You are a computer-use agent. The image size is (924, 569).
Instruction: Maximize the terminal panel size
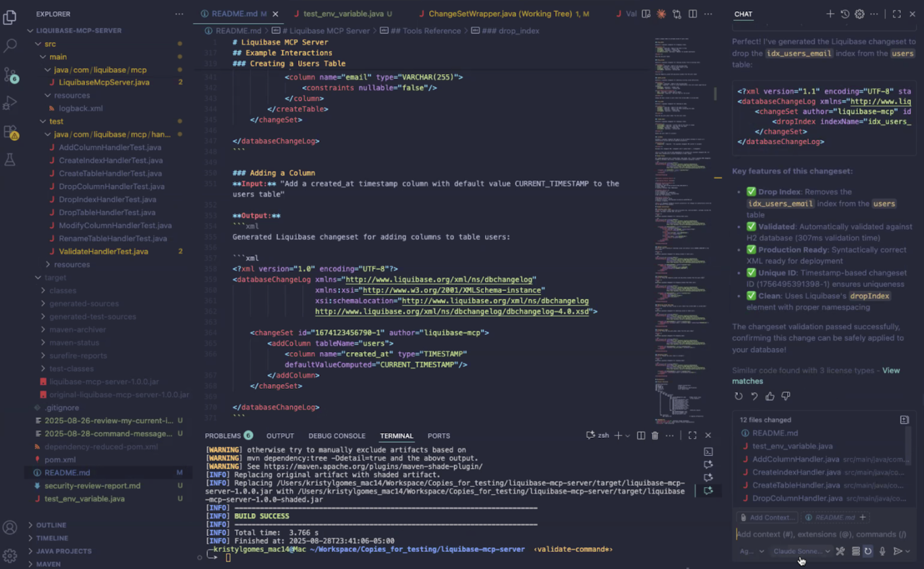coord(693,435)
